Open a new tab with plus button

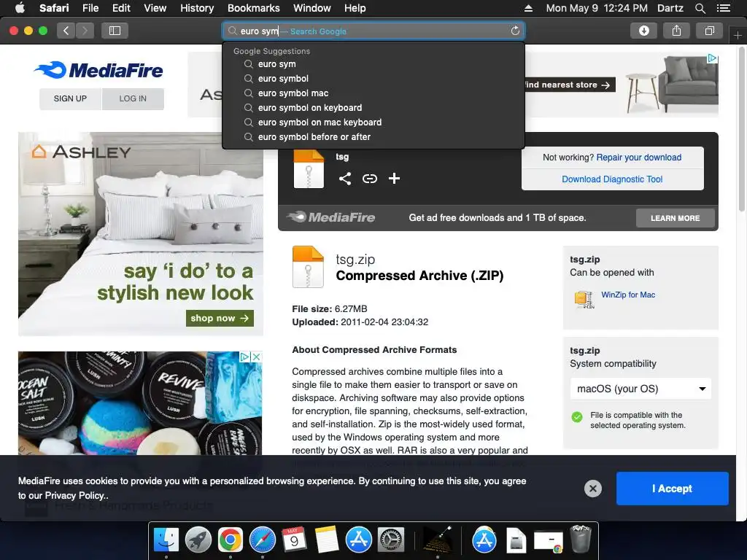(x=738, y=35)
